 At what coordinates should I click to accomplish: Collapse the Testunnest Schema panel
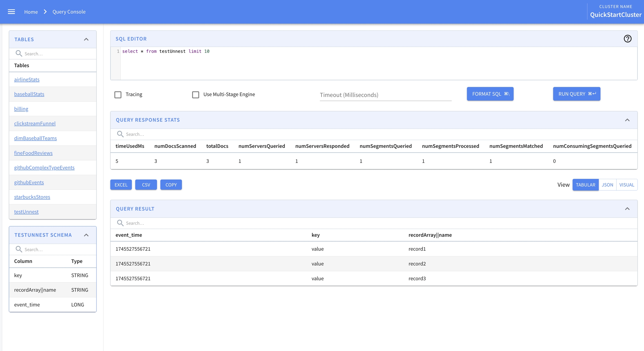pyautogui.click(x=86, y=235)
